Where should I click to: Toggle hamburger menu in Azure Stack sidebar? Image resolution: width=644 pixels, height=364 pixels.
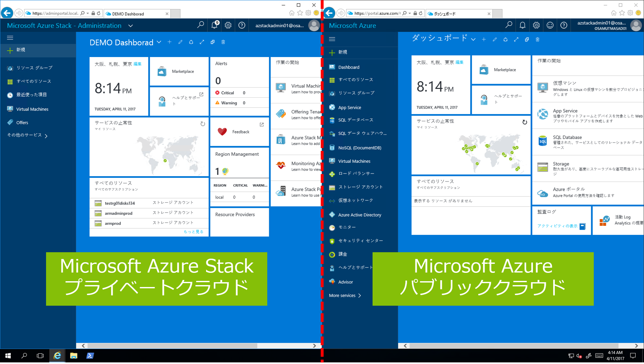coord(10,38)
